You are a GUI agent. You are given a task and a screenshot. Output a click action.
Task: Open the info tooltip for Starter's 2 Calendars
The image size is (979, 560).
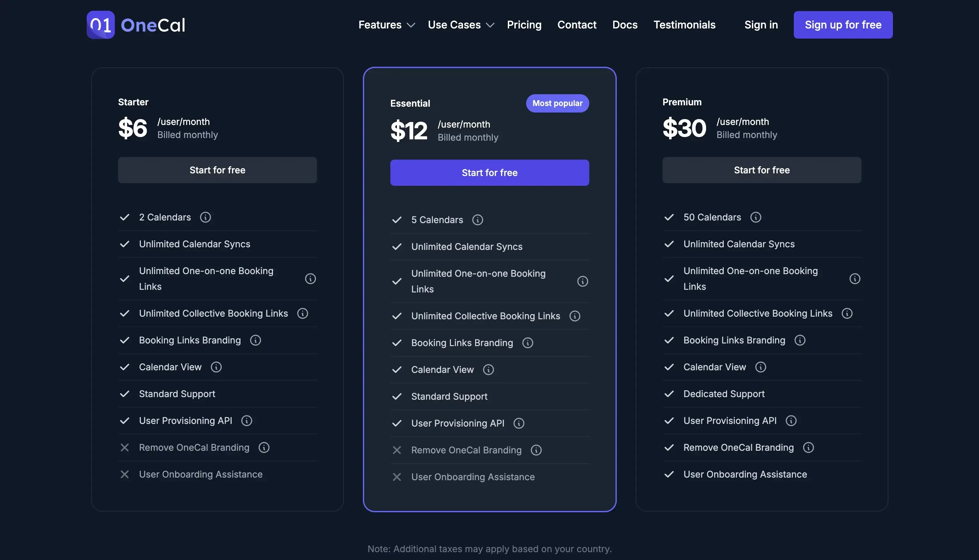(205, 217)
